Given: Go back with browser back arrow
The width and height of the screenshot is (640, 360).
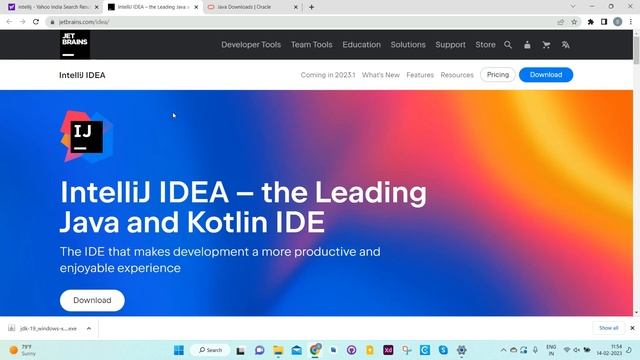Looking at the screenshot, I should pyautogui.click(x=9, y=22).
